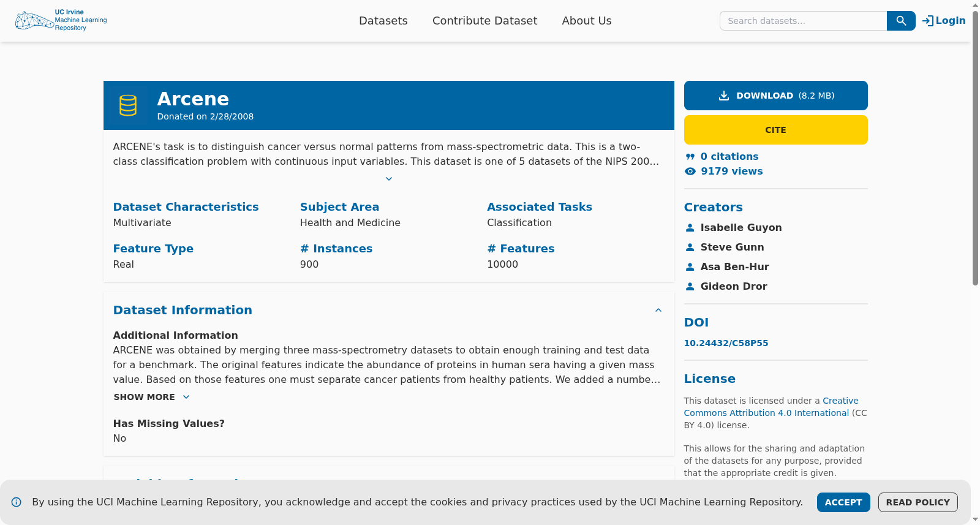Expand the truncated ARCENE description chevron
This screenshot has width=980, height=525.
click(x=389, y=179)
